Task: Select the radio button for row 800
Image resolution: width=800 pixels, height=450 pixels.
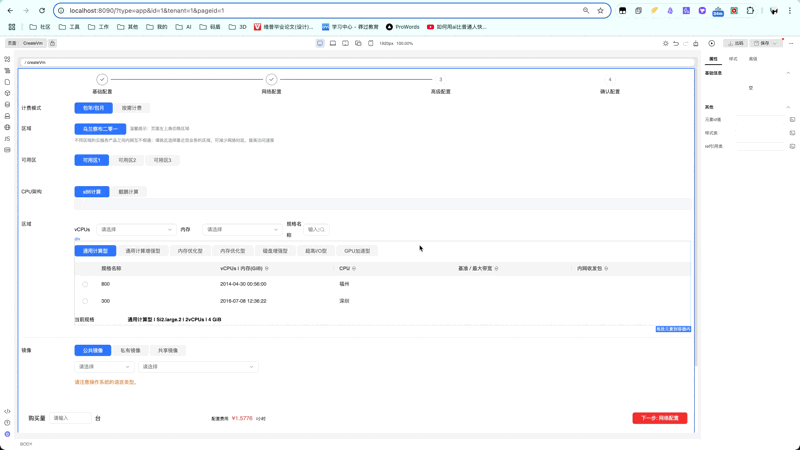Action: coord(85,284)
